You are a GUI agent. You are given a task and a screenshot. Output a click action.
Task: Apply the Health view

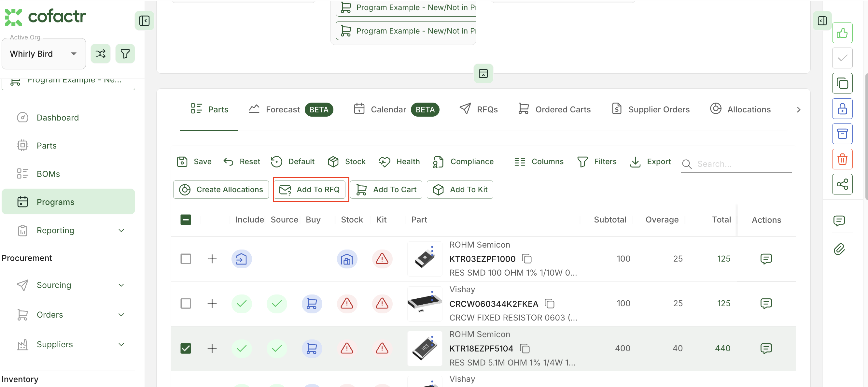point(399,162)
